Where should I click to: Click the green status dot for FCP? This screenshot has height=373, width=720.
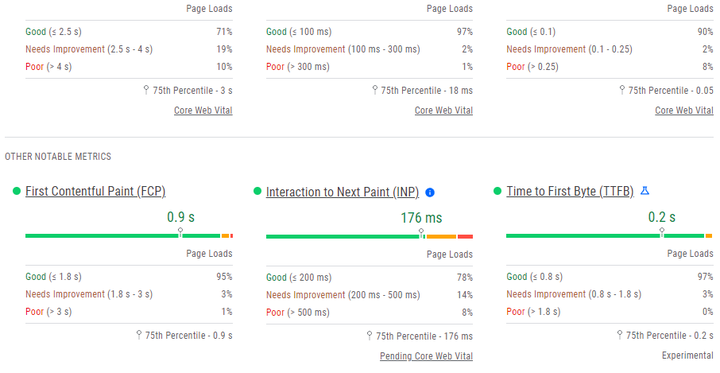click(17, 191)
